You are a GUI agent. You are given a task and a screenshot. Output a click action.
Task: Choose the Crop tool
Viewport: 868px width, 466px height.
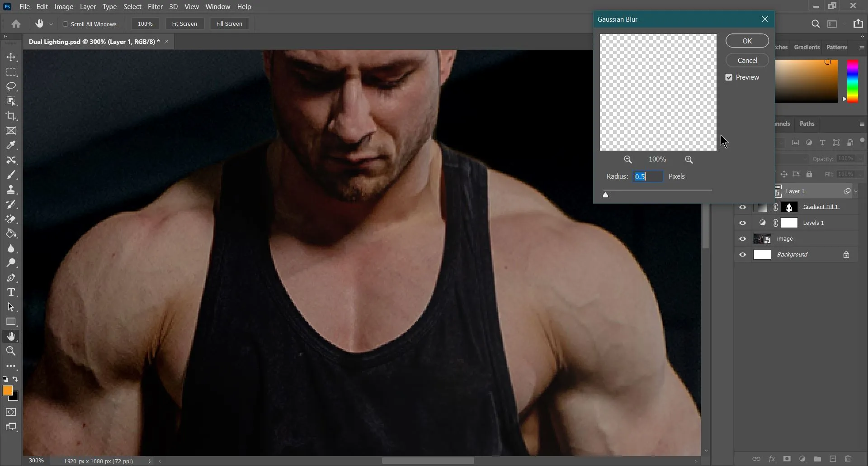[x=11, y=116]
